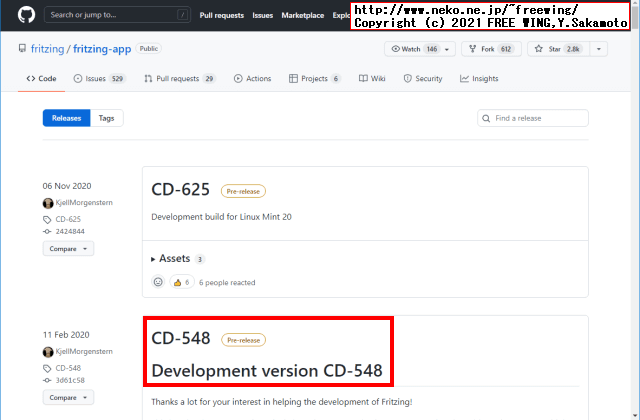Click the smiley add-reaction icon

158,282
